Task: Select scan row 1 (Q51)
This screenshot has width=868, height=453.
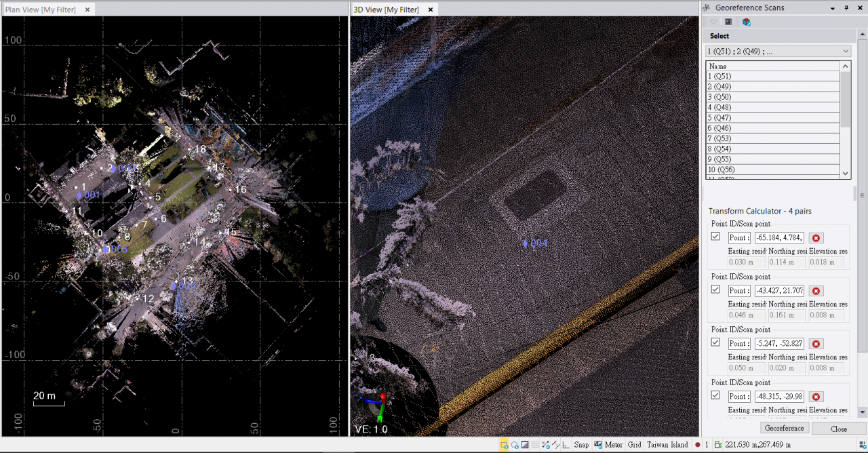Action: [772, 77]
